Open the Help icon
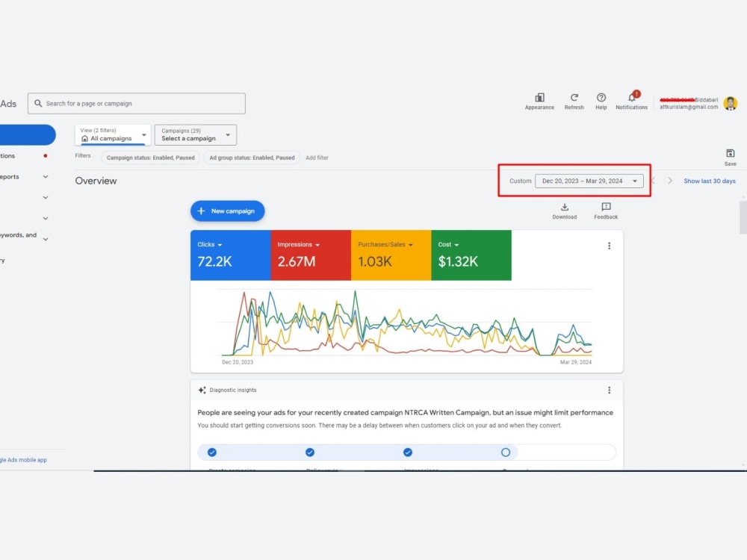The height and width of the screenshot is (560, 747). tap(601, 102)
